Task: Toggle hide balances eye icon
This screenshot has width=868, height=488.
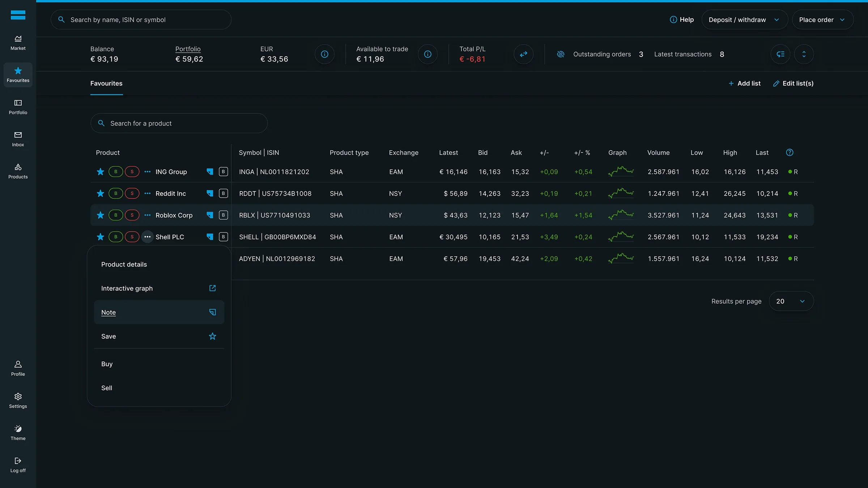Action: coord(561,54)
